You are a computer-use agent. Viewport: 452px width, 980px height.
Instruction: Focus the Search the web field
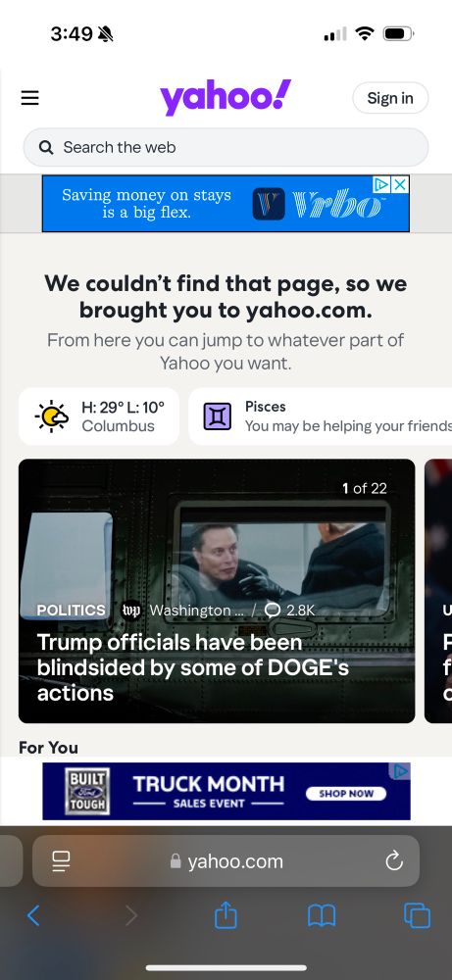(226, 148)
